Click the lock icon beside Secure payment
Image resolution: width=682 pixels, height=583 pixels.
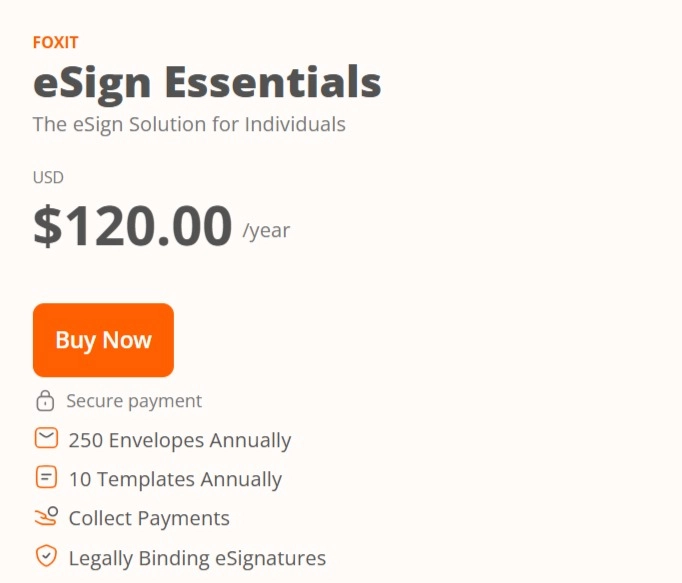click(x=45, y=401)
